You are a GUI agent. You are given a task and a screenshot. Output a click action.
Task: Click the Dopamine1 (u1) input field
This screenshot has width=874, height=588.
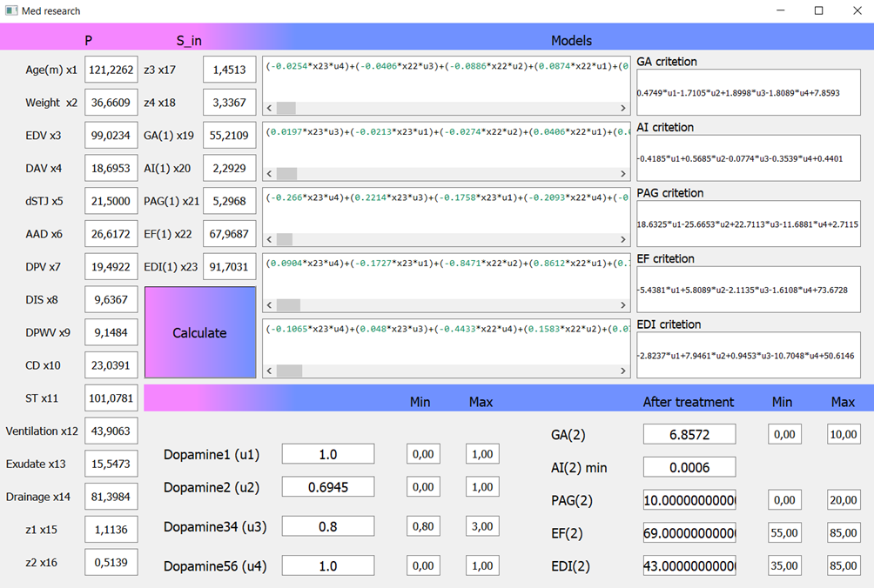pos(327,453)
